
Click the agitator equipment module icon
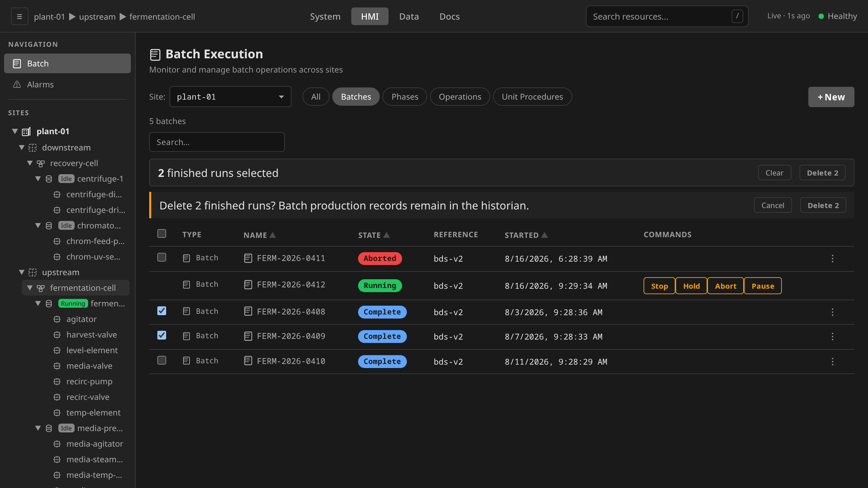tap(57, 319)
